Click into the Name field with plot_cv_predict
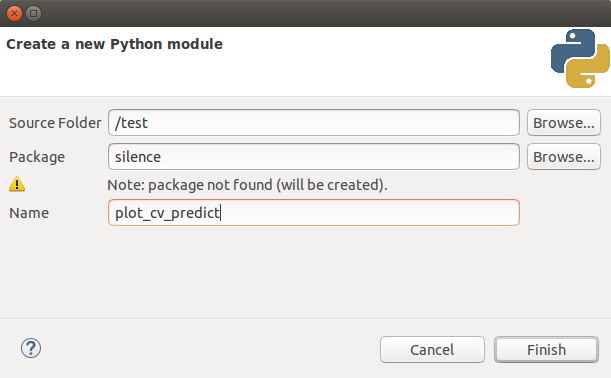The width and height of the screenshot is (611, 378). 314,212
